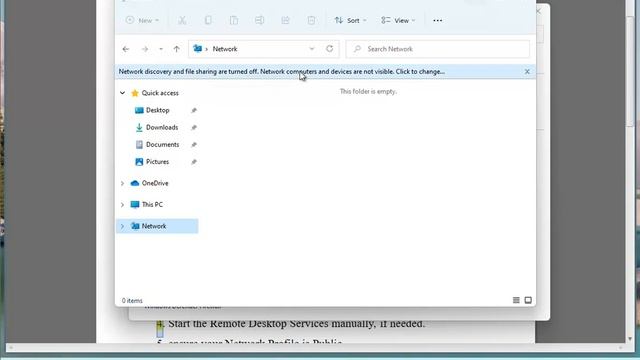Expand the Network tree node

(122, 226)
